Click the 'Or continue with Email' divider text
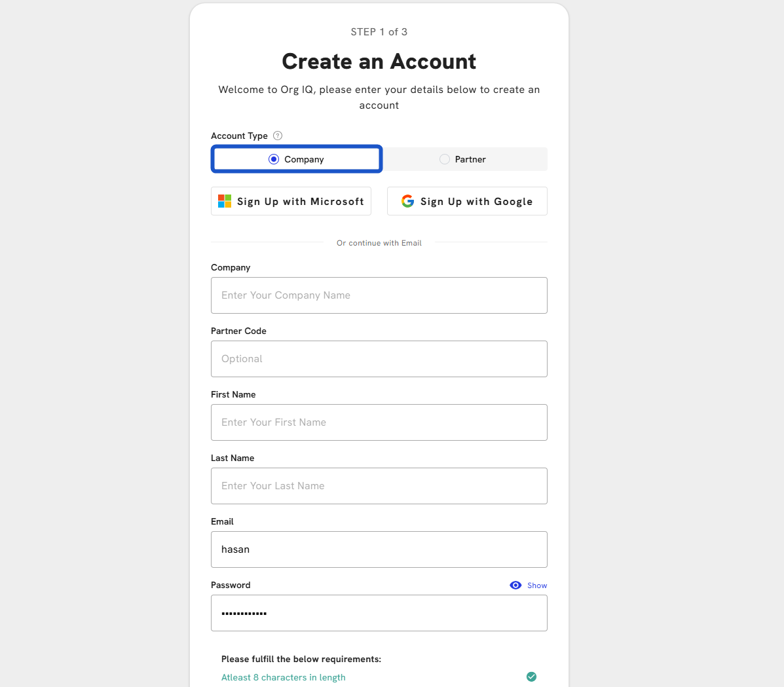This screenshot has width=784, height=687. tap(379, 243)
